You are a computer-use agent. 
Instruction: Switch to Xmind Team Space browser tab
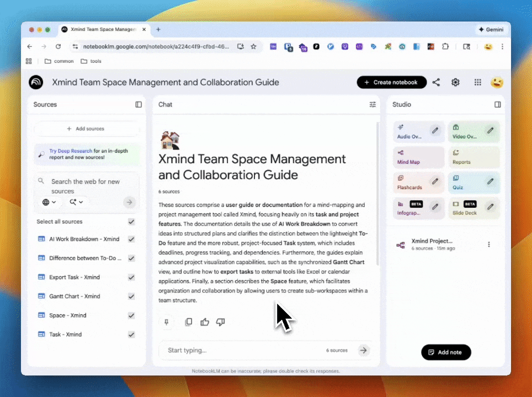click(104, 29)
